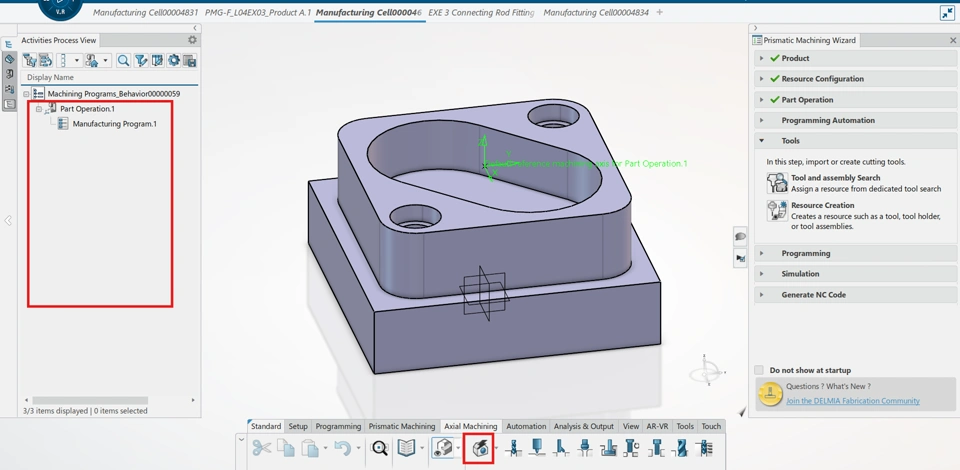
Task: Click the speech bubble icon beside the wizard panel
Action: [740, 236]
